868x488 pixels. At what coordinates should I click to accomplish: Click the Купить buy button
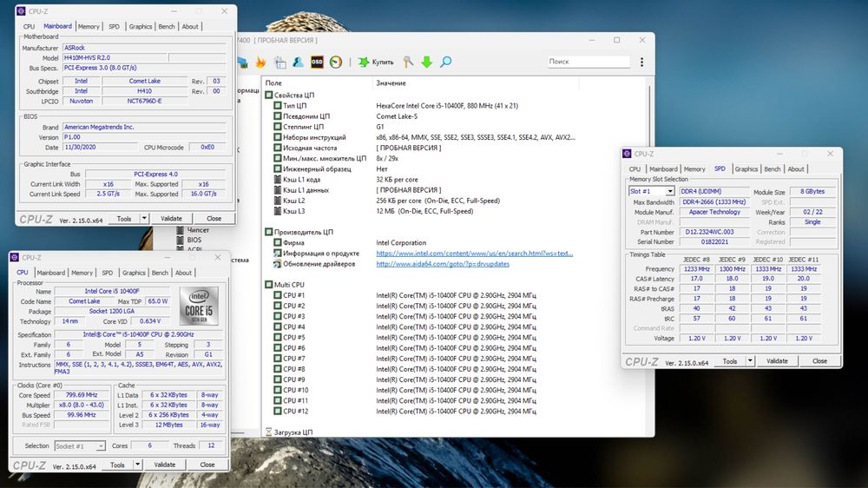(376, 63)
